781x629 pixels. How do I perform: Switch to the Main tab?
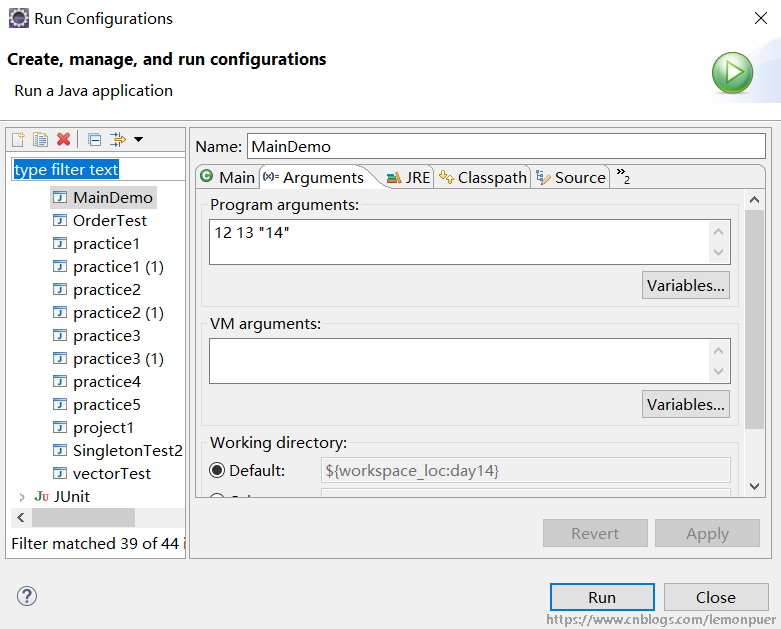pos(227,177)
